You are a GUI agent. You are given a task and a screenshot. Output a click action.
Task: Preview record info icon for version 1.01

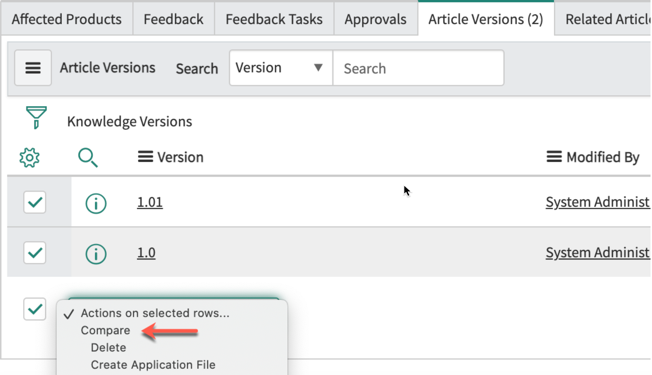96,203
